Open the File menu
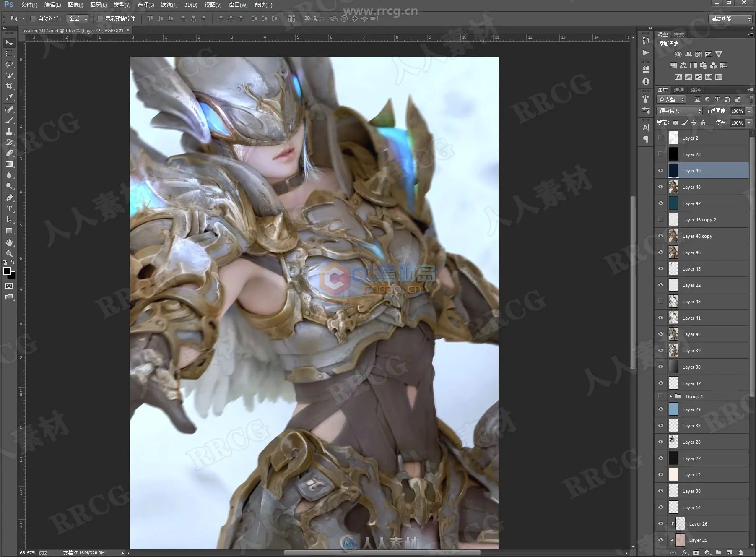 29,5
